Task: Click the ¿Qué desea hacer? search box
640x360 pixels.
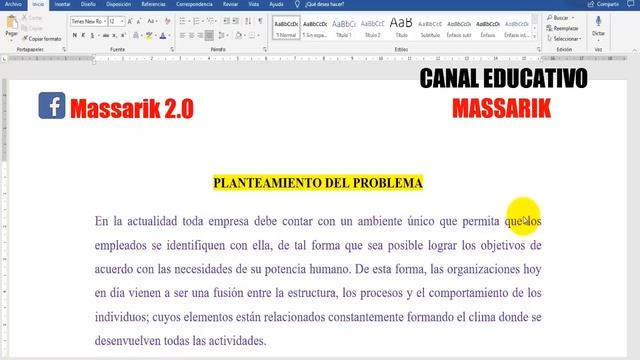Action: tap(324, 4)
